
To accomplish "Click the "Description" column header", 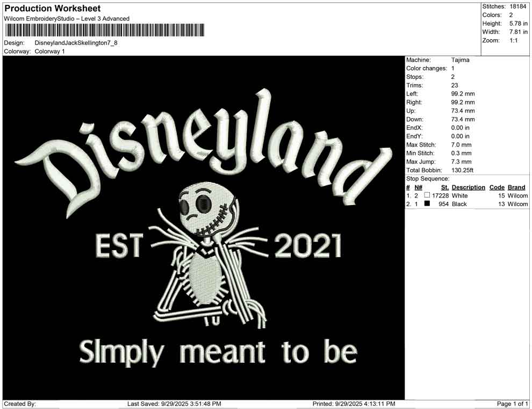I will tap(469, 187).
